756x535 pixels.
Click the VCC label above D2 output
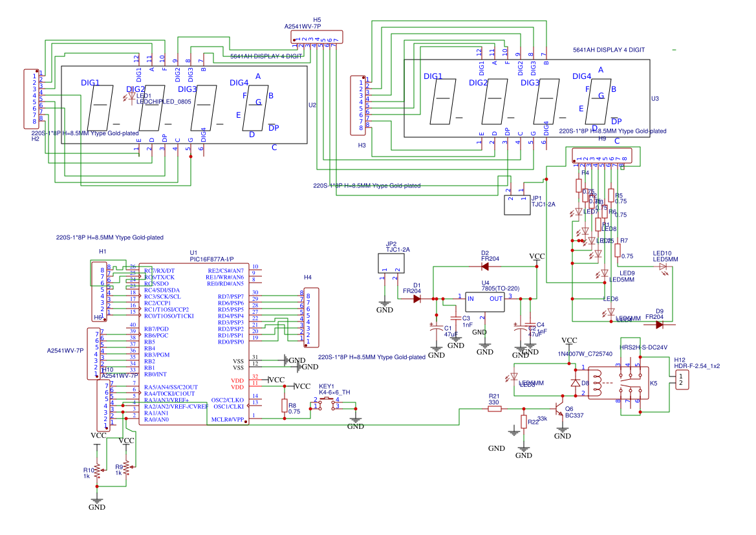(x=537, y=257)
